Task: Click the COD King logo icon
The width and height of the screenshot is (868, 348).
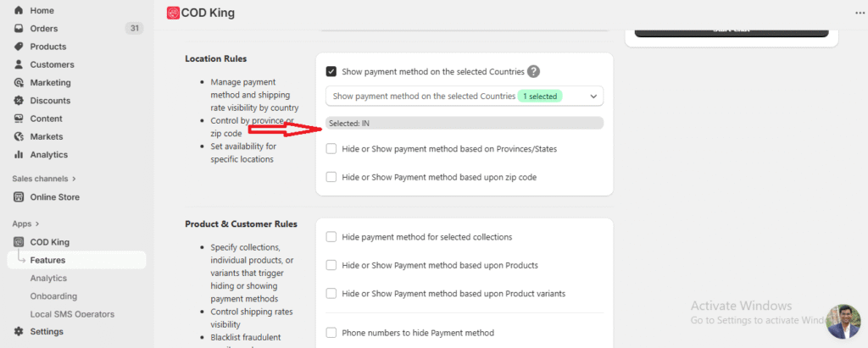Action: point(173,13)
